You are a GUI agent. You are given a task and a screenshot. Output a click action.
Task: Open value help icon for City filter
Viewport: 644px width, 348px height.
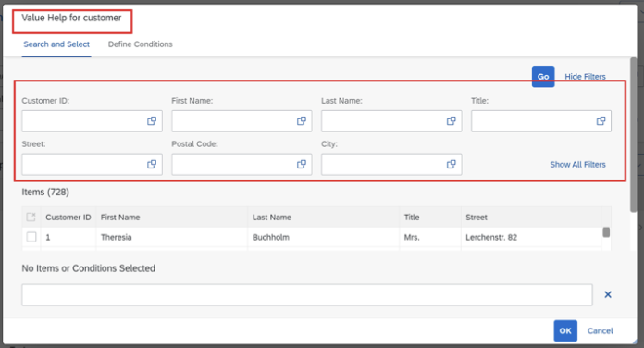pyautogui.click(x=451, y=165)
